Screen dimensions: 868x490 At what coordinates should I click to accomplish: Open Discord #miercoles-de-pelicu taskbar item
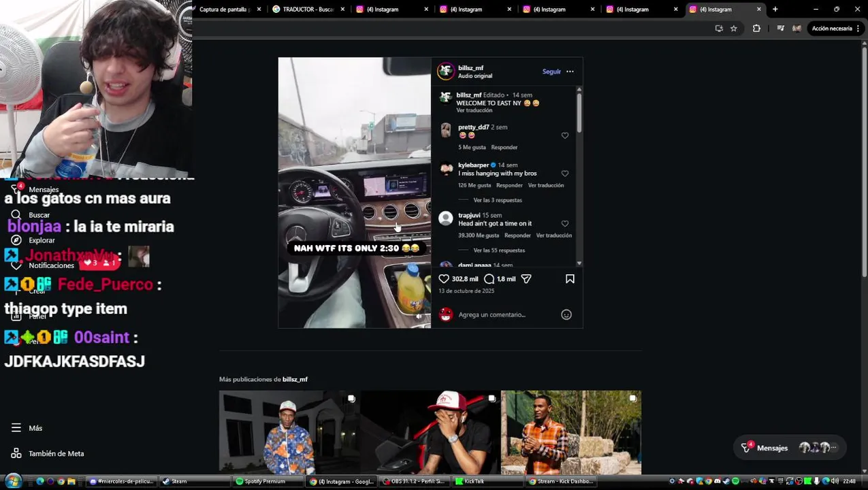123,481
